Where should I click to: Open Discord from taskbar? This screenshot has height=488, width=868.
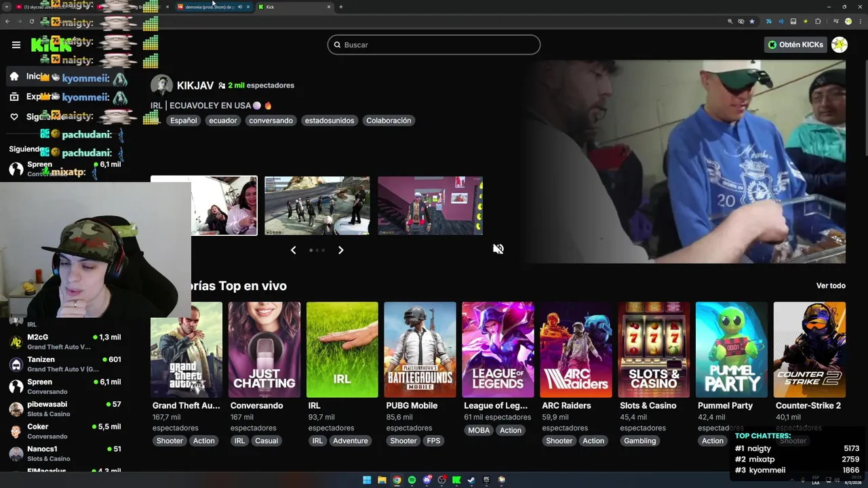[427, 480]
